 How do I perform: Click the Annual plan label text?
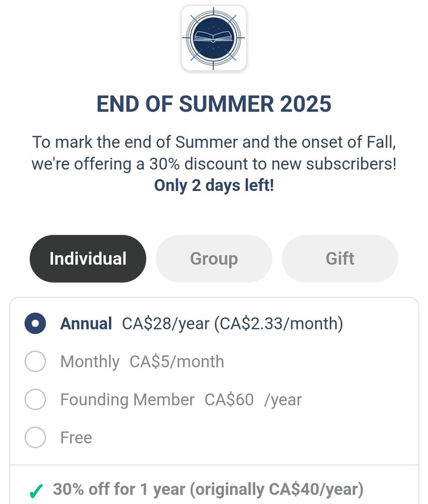[86, 324]
